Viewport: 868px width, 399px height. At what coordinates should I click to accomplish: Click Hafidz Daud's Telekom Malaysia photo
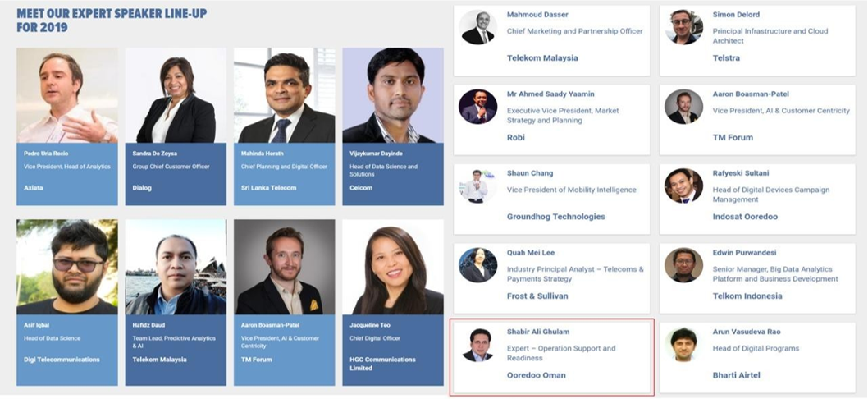click(x=176, y=267)
